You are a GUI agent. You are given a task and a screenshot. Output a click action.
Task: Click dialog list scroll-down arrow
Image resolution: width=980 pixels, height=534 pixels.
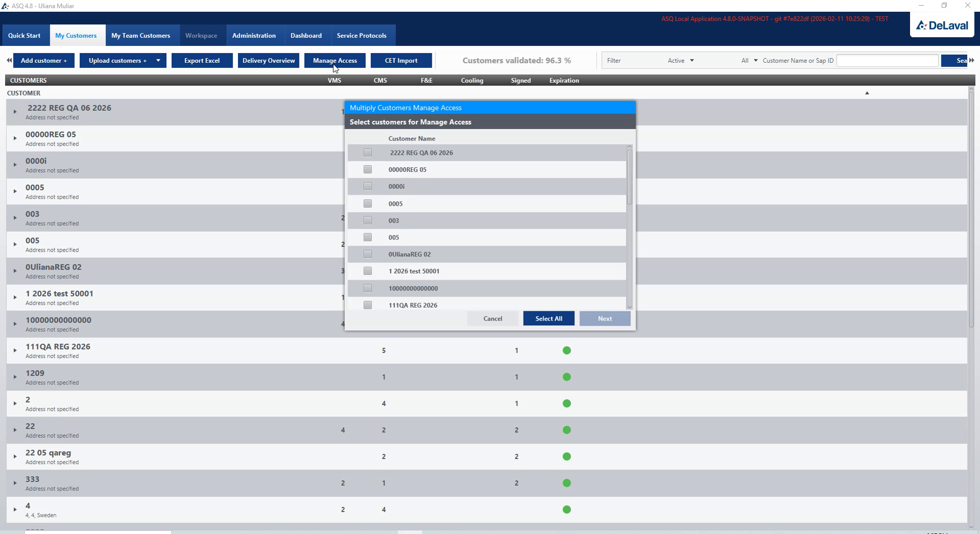click(x=629, y=307)
